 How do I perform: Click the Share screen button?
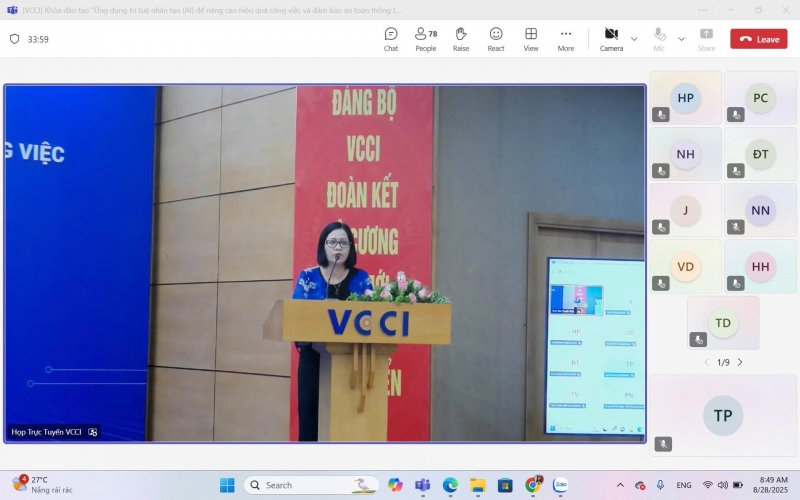coord(706,39)
